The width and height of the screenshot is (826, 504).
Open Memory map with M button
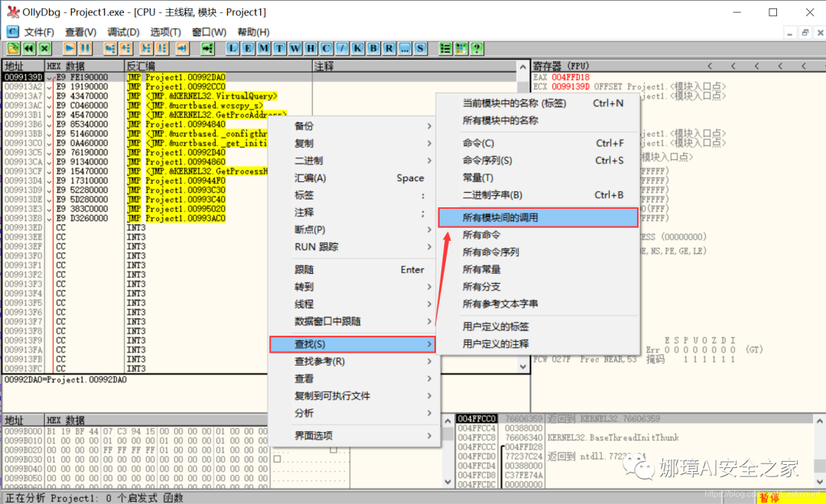(263, 48)
